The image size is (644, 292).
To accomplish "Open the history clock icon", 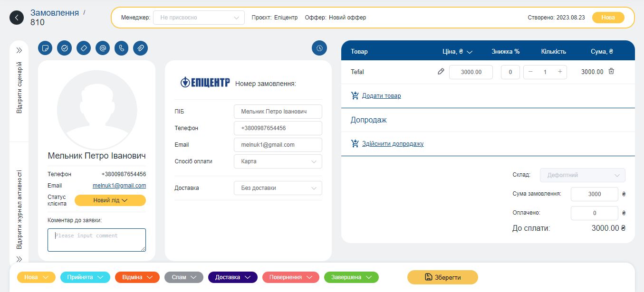I will point(319,48).
